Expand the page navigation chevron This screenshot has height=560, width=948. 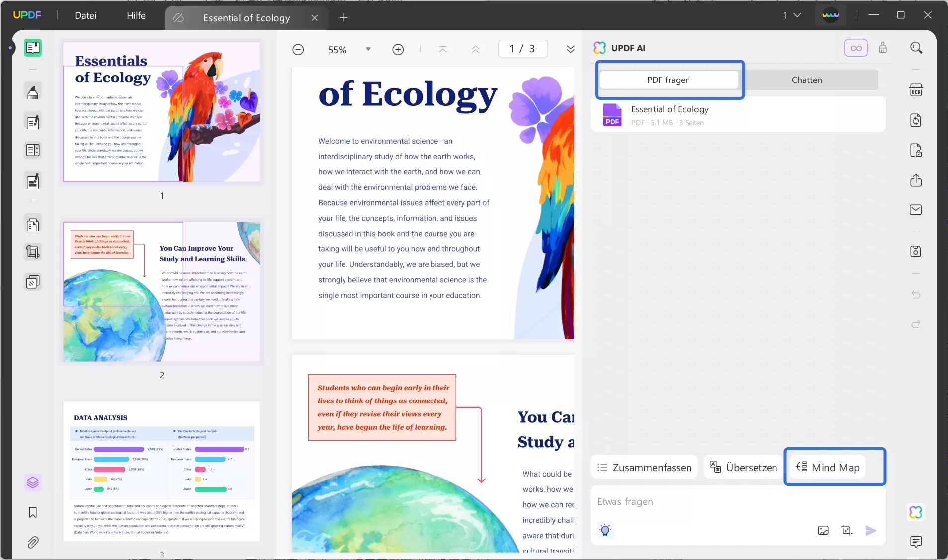(571, 49)
